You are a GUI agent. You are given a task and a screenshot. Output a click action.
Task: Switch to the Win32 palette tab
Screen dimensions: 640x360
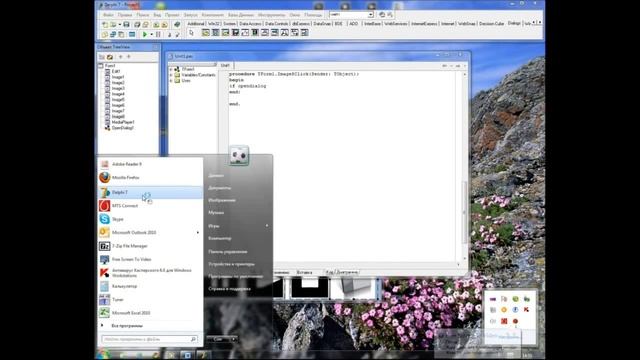tap(214, 24)
